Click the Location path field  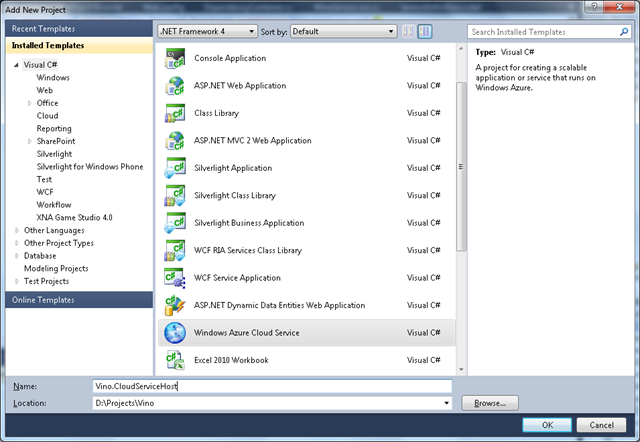[272, 403]
